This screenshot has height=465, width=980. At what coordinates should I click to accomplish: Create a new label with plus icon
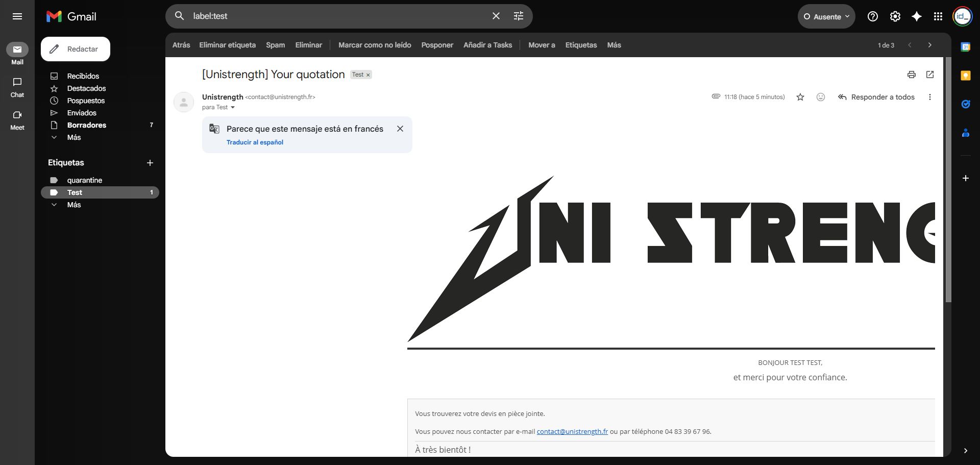pos(150,163)
